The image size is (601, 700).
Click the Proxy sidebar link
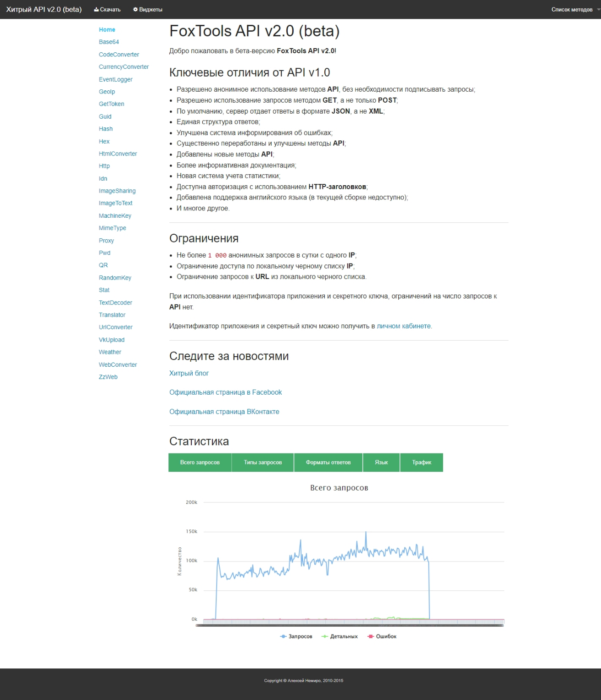point(106,241)
